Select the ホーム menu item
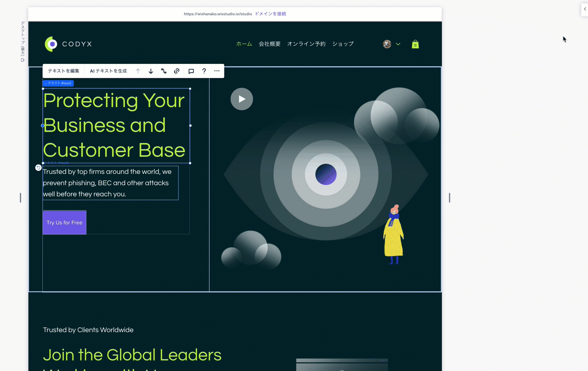Viewport: 588px width, 371px height. [244, 44]
